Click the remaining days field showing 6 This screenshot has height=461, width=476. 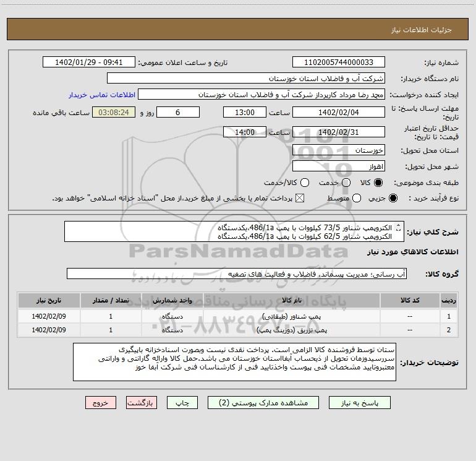tap(178, 112)
